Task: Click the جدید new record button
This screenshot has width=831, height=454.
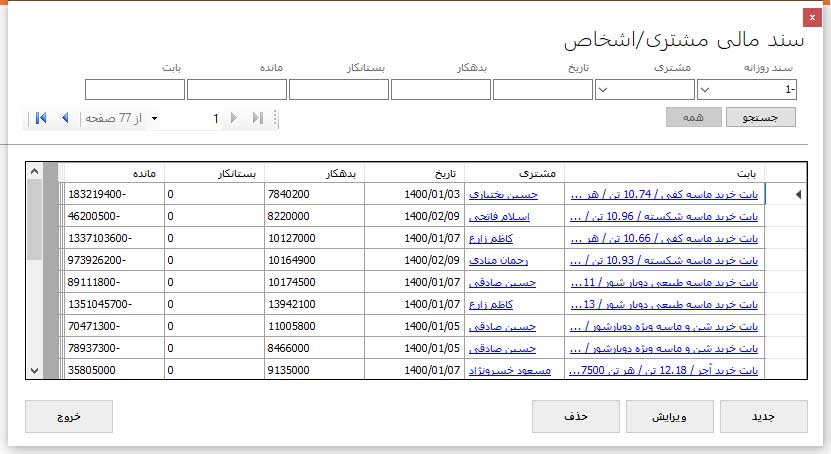Action: click(x=763, y=416)
